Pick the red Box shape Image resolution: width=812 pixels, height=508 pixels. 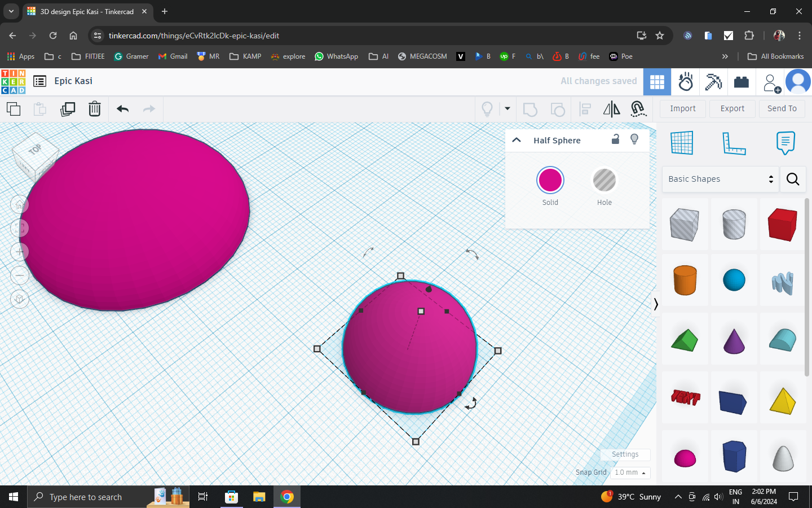(783, 224)
